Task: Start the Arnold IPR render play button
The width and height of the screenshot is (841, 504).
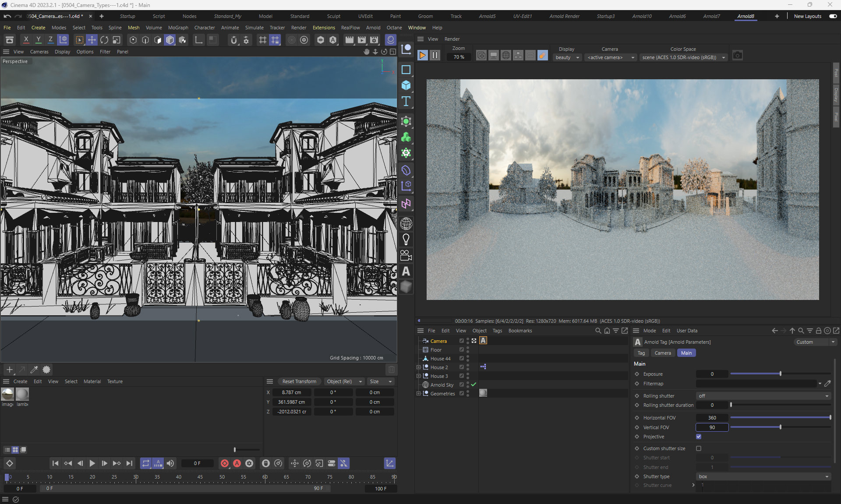Action: [422, 56]
